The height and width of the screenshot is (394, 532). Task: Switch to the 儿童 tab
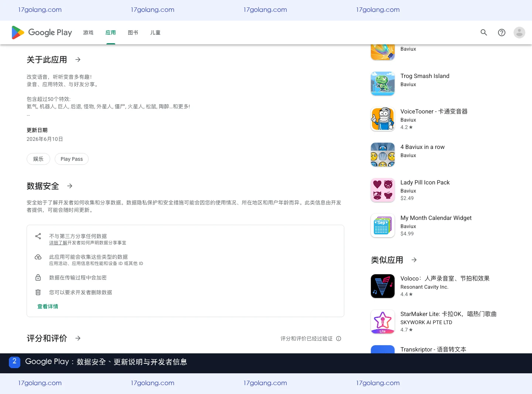tap(156, 33)
